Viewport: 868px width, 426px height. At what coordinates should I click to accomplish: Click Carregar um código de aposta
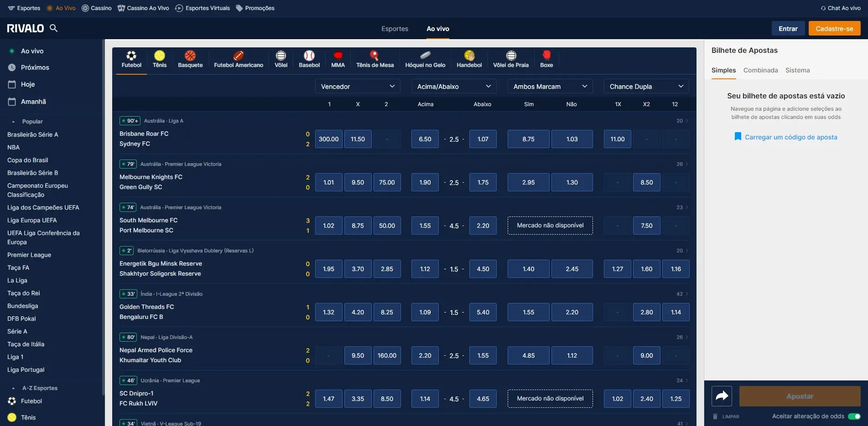pos(790,137)
